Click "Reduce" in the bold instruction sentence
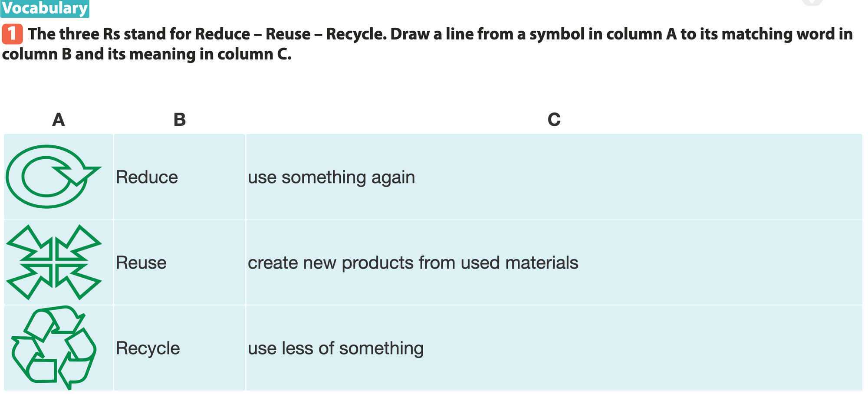 [222, 34]
